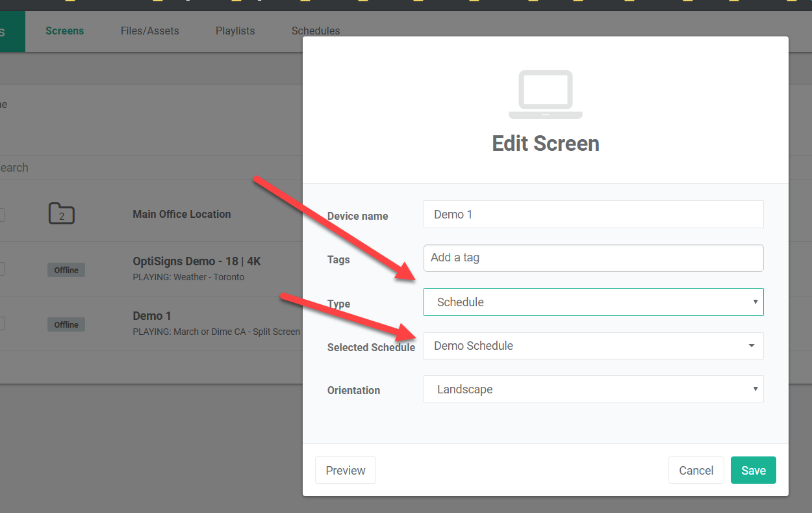Click the Device name field containing Demo 1
The width and height of the screenshot is (812, 513).
(593, 214)
